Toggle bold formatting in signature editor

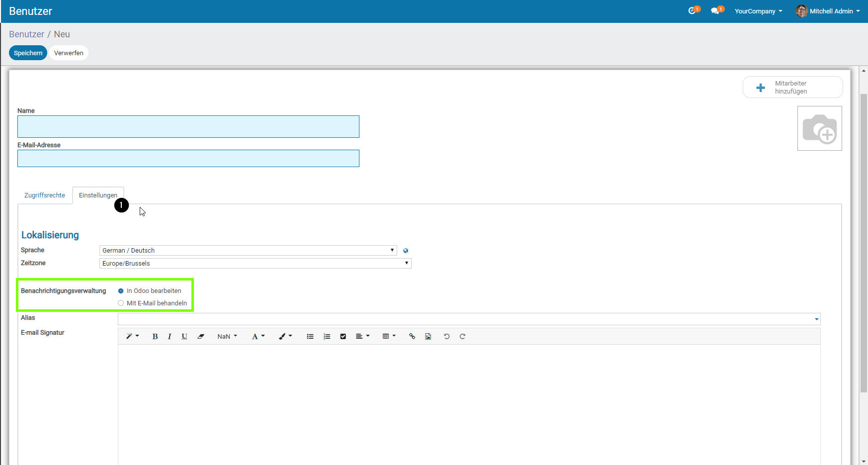point(155,337)
